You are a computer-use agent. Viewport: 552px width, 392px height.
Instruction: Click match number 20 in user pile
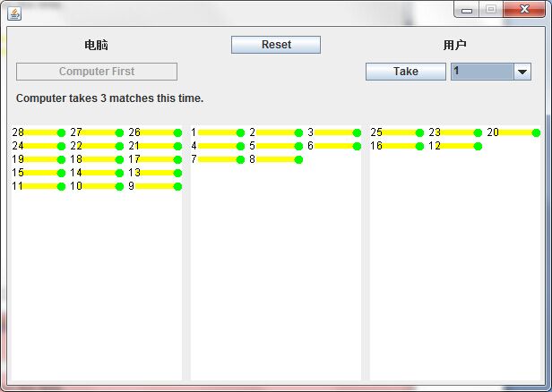pos(513,132)
